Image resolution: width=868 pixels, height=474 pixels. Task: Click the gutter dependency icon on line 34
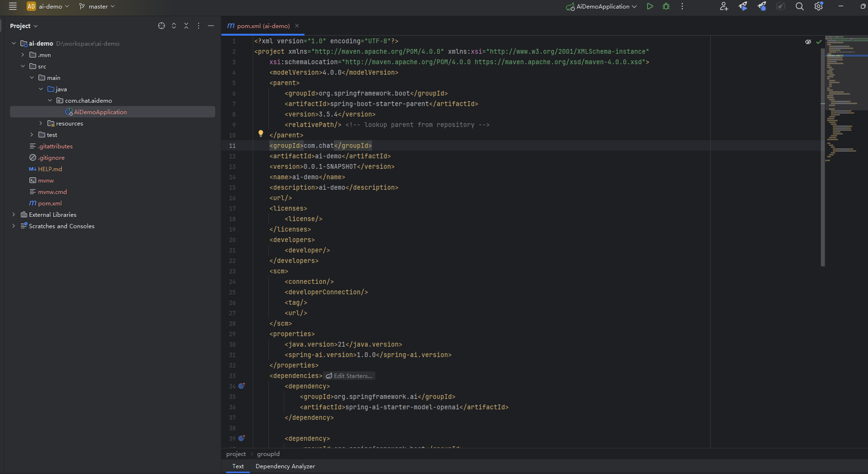241,386
